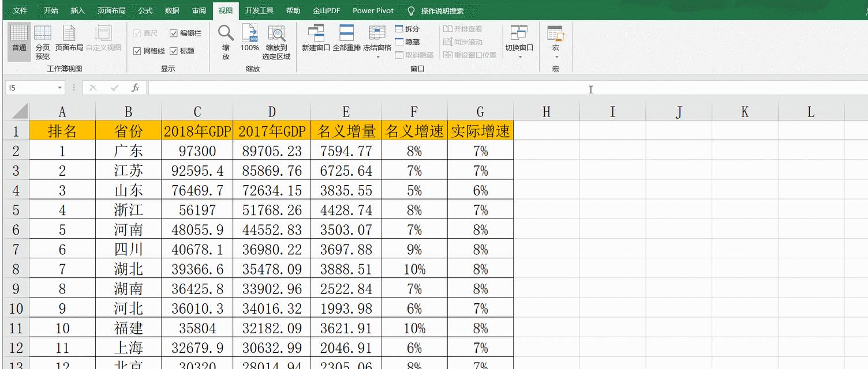Toggle the 标题 headings checkbox
The image size is (868, 369).
(x=174, y=51)
